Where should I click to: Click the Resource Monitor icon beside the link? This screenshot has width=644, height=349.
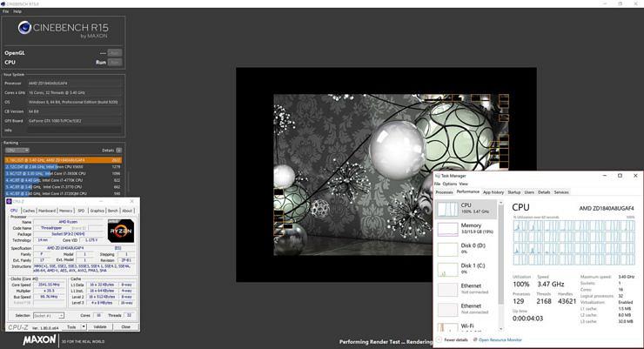point(475,339)
